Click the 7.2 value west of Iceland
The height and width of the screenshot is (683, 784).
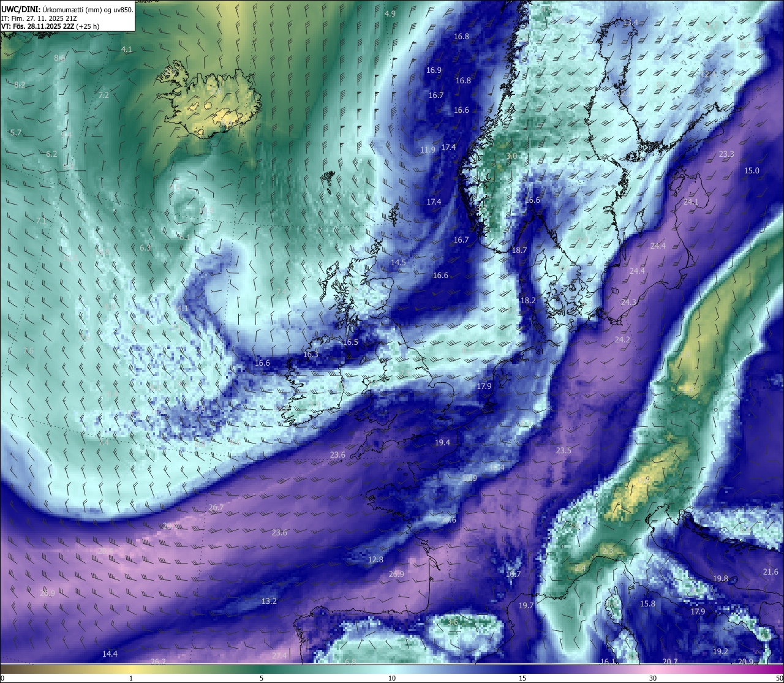tap(104, 95)
